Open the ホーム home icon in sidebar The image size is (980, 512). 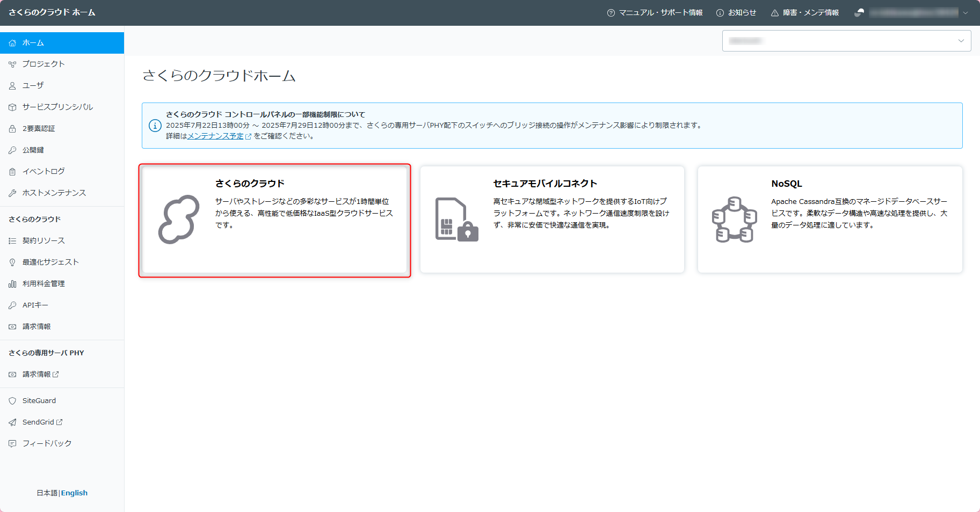[12, 42]
